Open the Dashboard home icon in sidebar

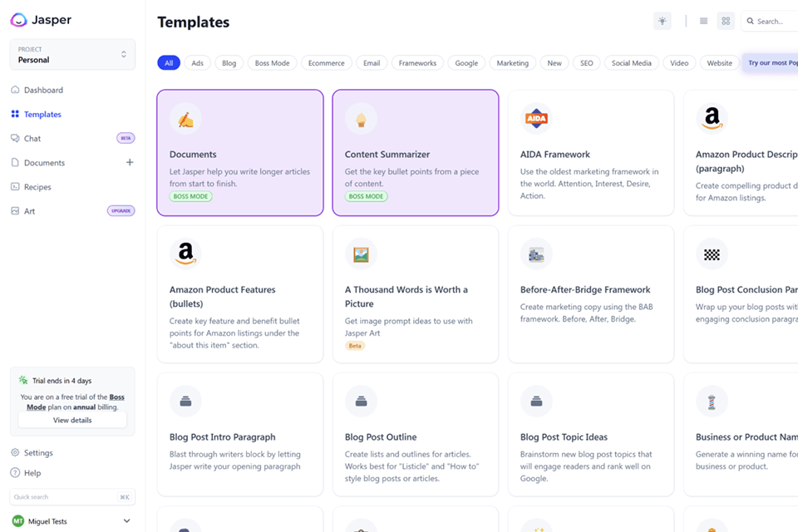coord(15,90)
